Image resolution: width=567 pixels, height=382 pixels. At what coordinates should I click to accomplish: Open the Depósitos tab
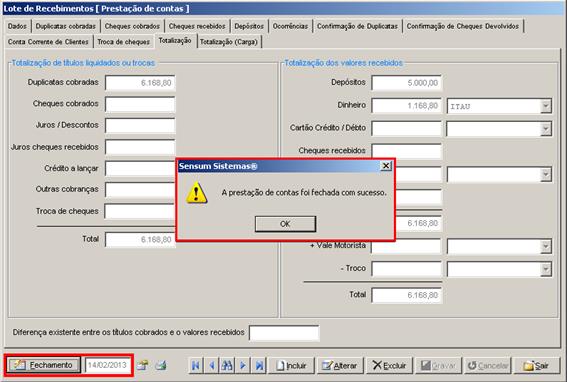pos(249,26)
